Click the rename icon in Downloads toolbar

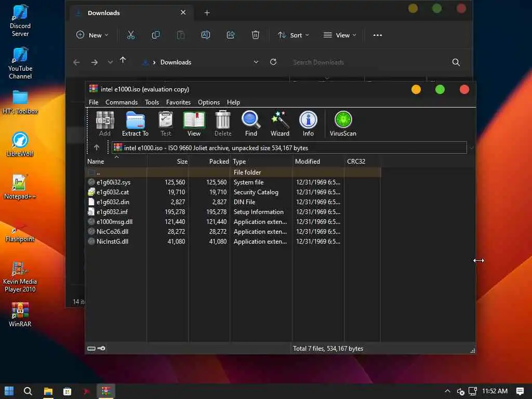pos(206,35)
